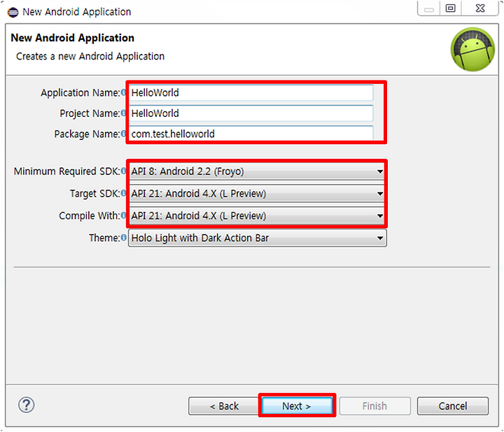The height and width of the screenshot is (432, 504).
Task: Click the bold New Android Application heading
Action: coord(72,38)
